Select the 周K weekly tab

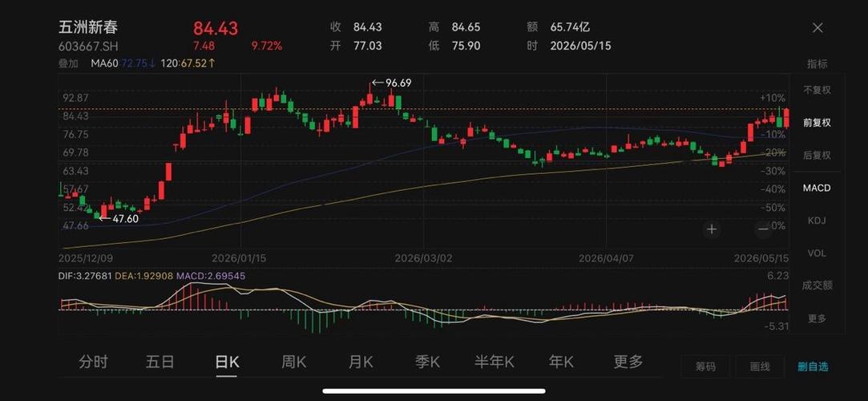[294, 363]
